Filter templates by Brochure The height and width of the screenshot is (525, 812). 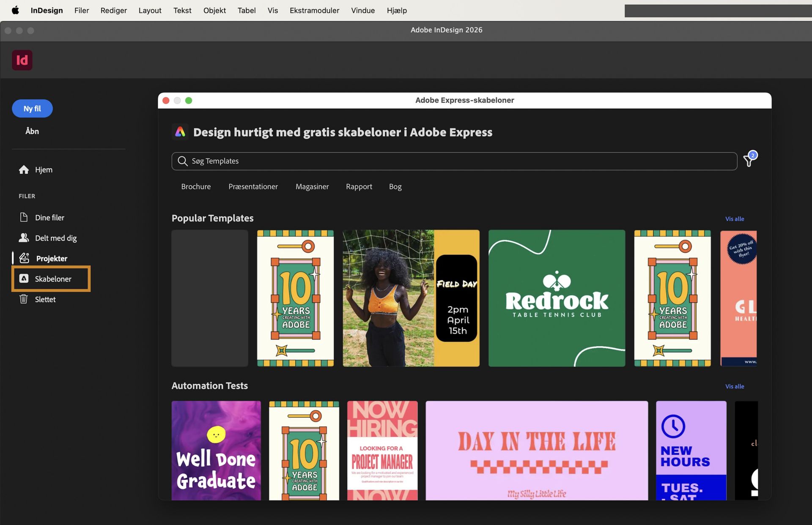click(x=196, y=186)
